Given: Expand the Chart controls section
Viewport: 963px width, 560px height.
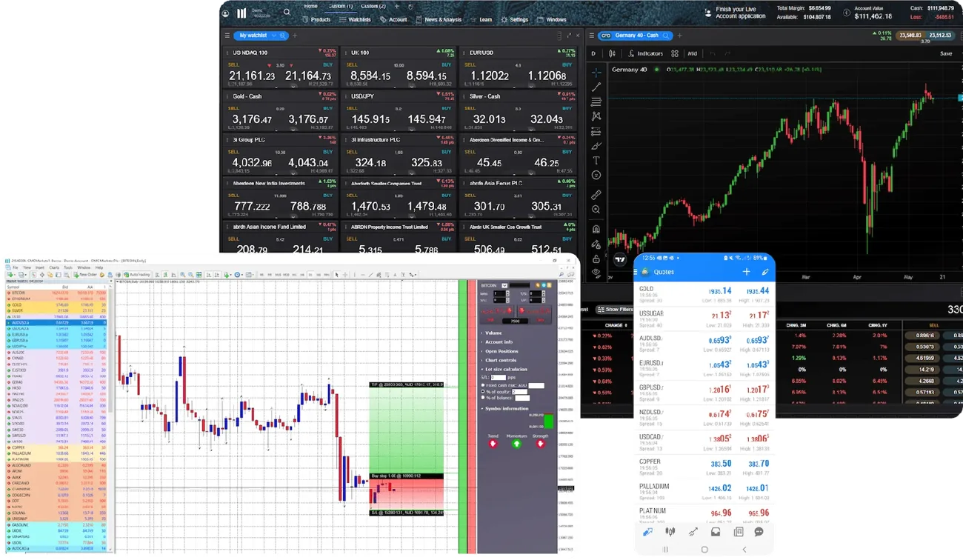Looking at the screenshot, I should [x=499, y=360].
